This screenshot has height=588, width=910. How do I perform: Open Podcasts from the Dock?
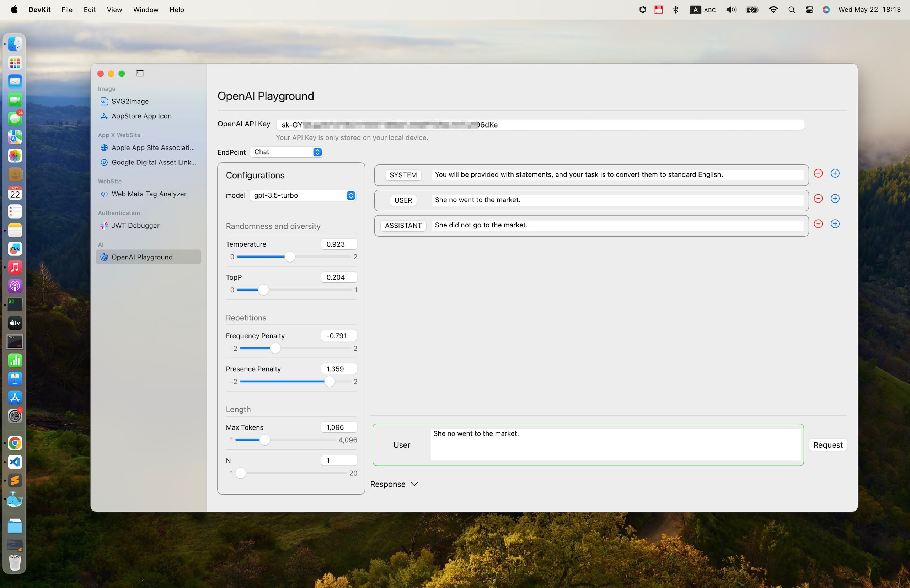pyautogui.click(x=15, y=286)
